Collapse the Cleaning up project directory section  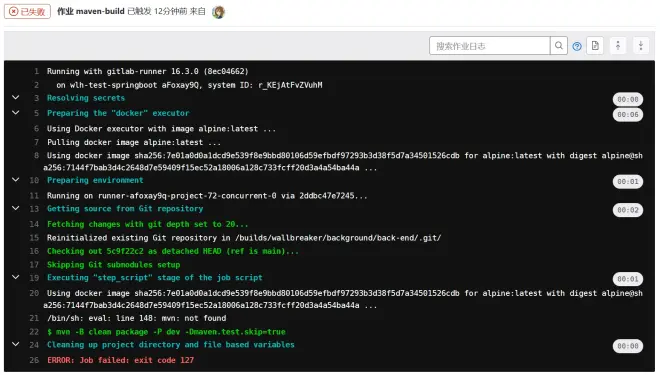(x=16, y=344)
